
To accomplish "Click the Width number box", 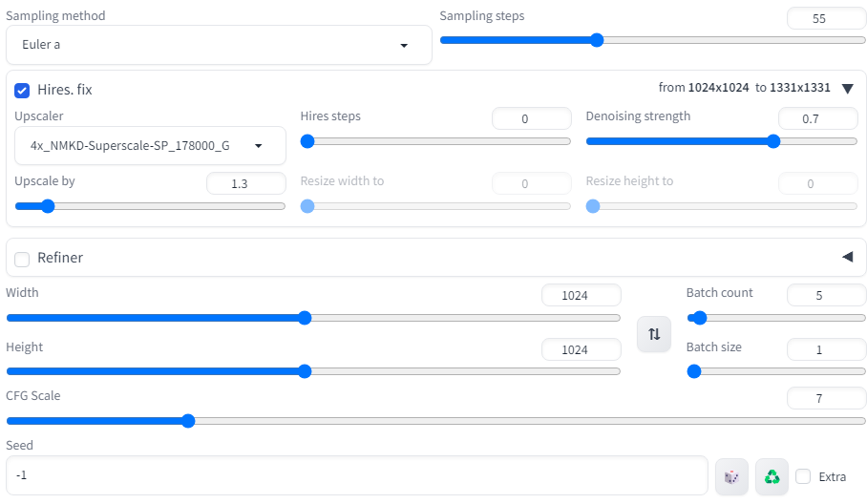I will (x=581, y=296).
